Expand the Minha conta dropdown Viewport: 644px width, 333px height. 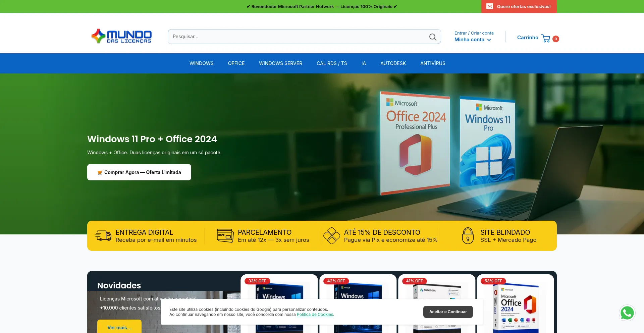click(x=473, y=40)
